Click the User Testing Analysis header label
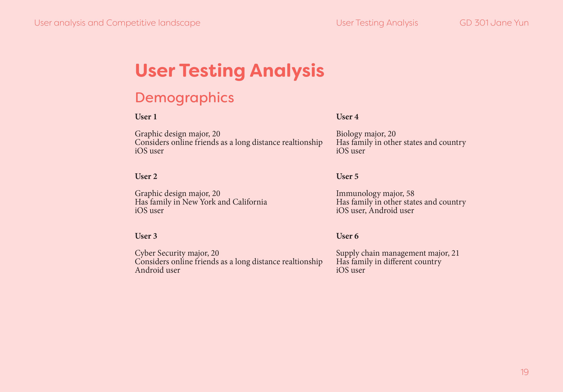The height and width of the screenshot is (392, 563). pos(377,23)
